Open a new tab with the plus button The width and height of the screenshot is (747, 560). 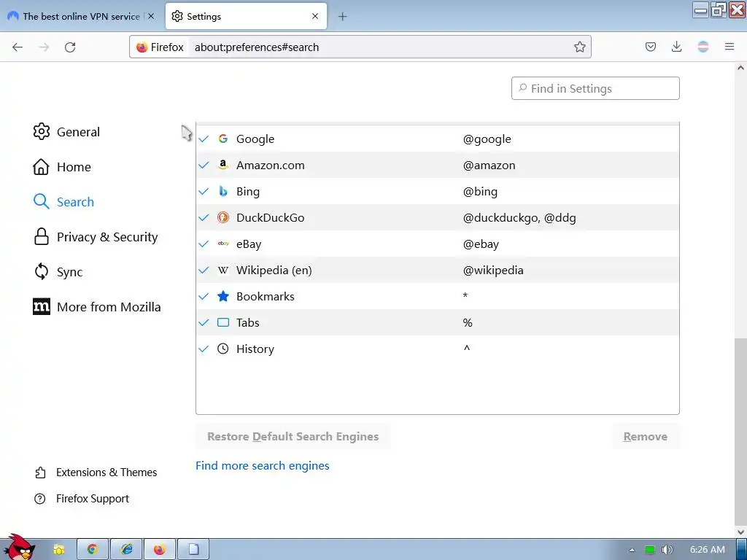pyautogui.click(x=342, y=17)
